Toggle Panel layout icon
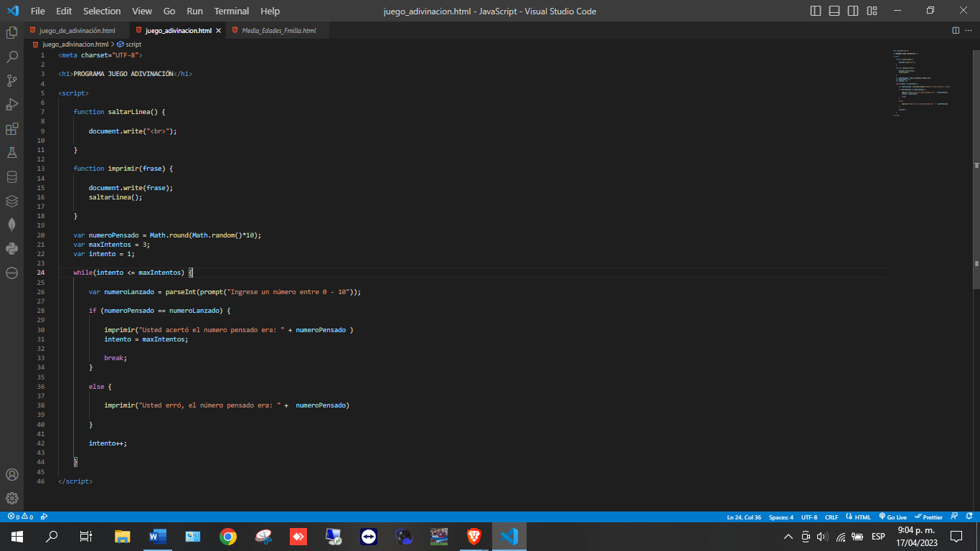980x551 pixels. pyautogui.click(x=834, y=11)
